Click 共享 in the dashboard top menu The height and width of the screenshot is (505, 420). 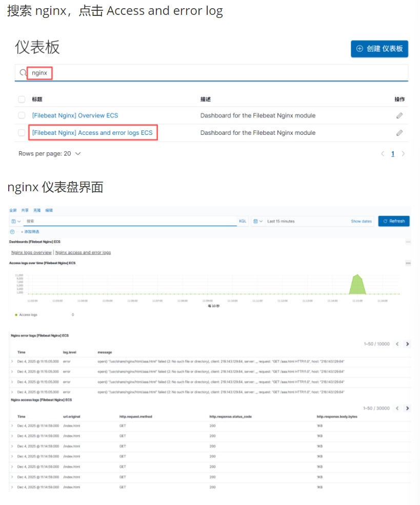point(25,210)
